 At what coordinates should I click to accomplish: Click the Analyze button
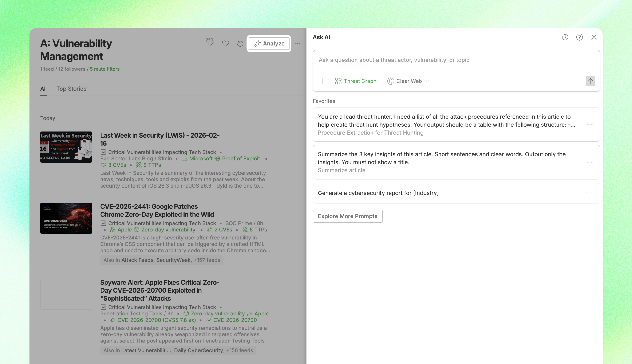coord(269,44)
